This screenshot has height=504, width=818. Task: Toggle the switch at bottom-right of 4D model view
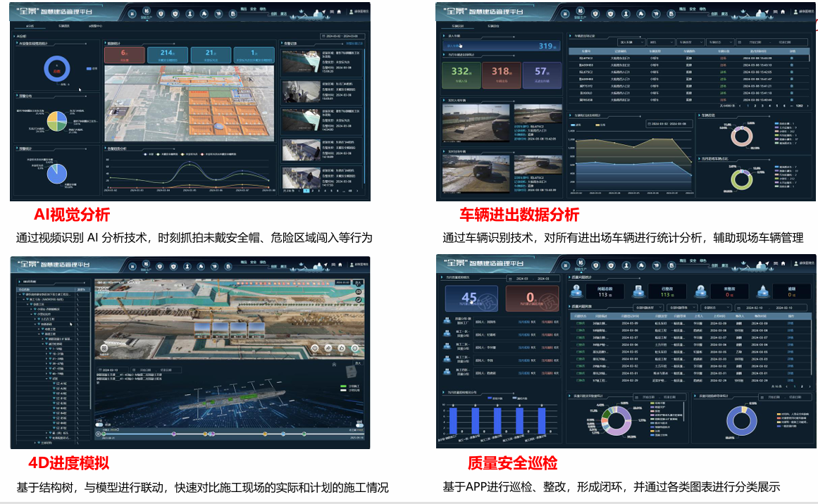coord(359,424)
